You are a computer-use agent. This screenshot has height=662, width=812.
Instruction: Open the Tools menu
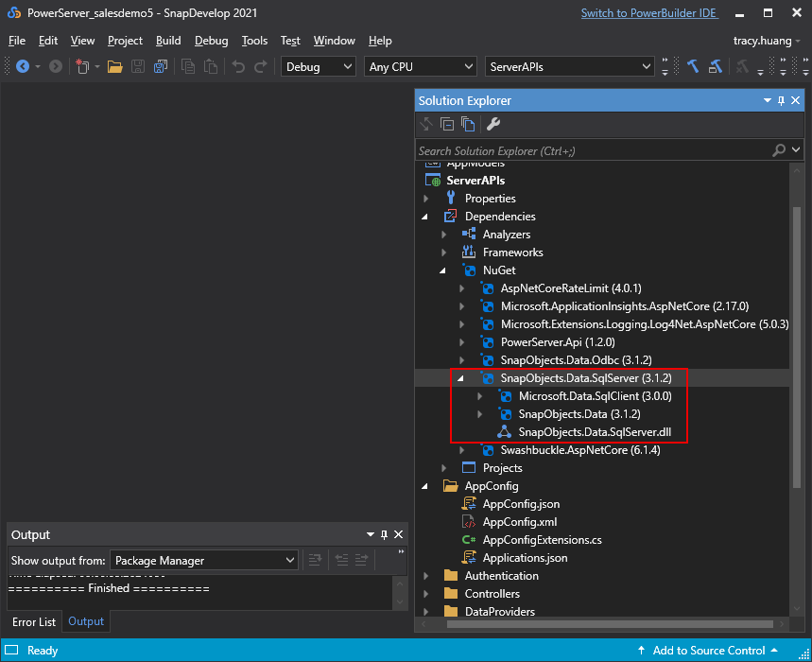click(x=254, y=41)
